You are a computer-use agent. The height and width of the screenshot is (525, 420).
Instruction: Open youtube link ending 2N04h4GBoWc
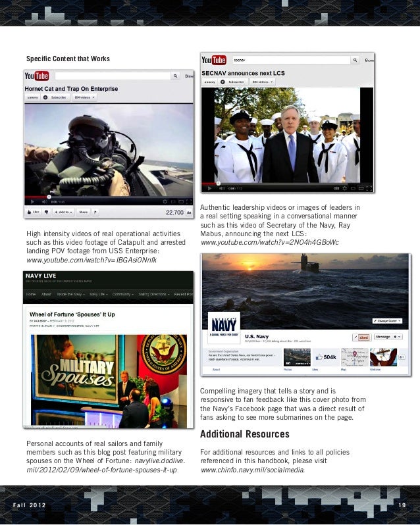[270, 242]
